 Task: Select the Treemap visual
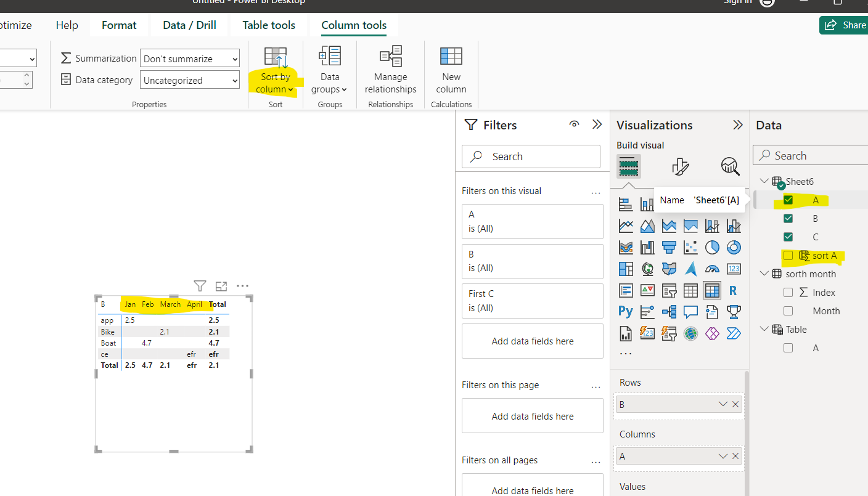coord(626,269)
